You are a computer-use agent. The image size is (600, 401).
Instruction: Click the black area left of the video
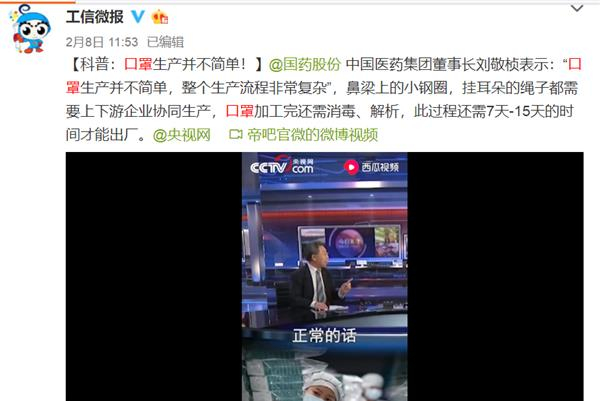tap(153, 276)
